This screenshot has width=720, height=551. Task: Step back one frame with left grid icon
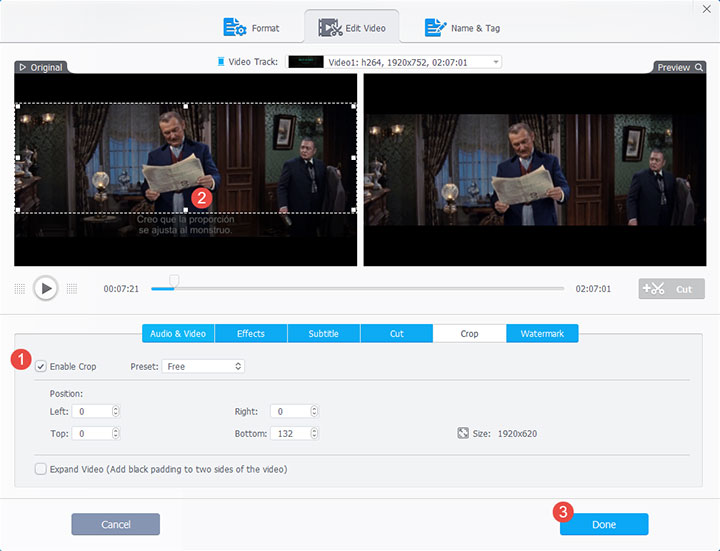click(20, 289)
